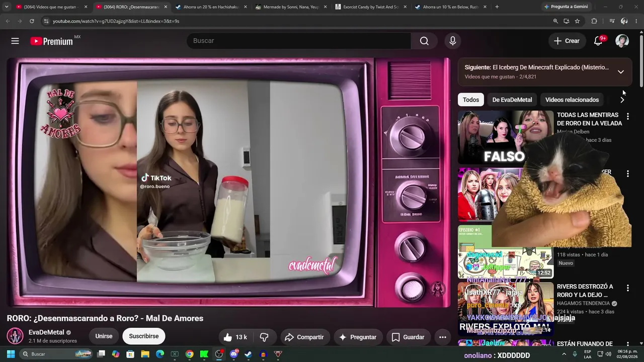Open the 12:52 duration video thumbnail
The image size is (644, 362).
(505, 252)
